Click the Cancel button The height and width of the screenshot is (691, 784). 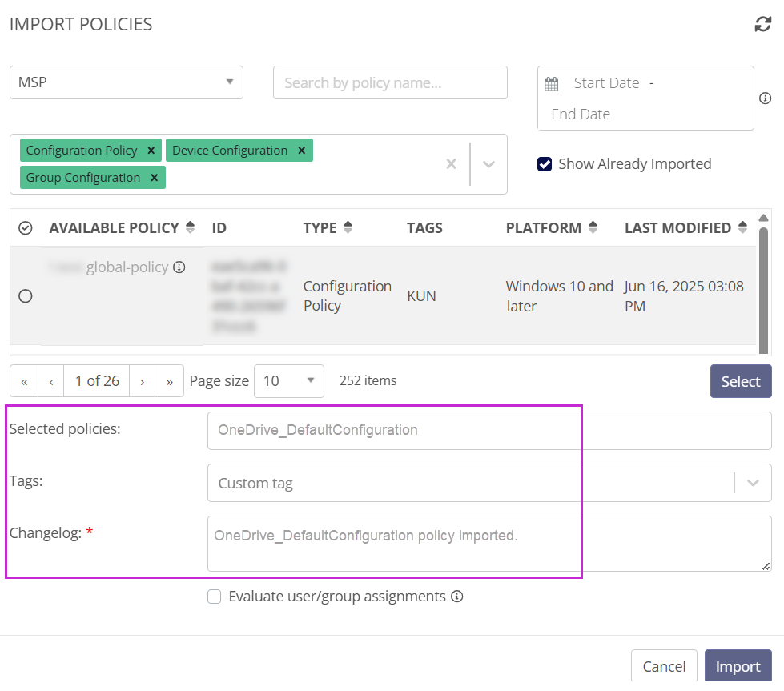pyautogui.click(x=664, y=665)
